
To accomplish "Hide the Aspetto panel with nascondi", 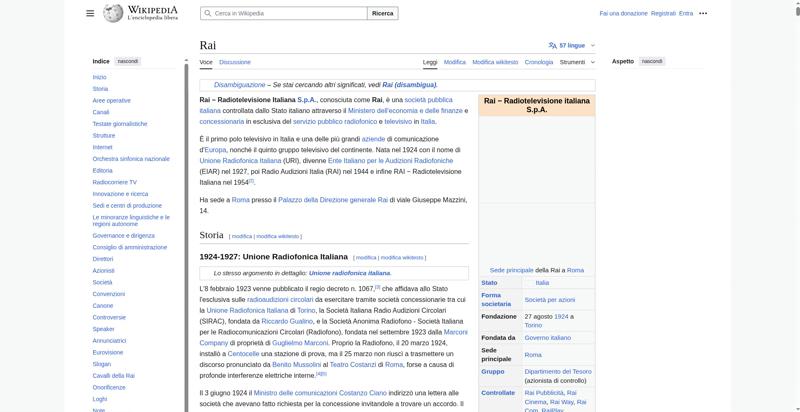I will click(x=652, y=61).
